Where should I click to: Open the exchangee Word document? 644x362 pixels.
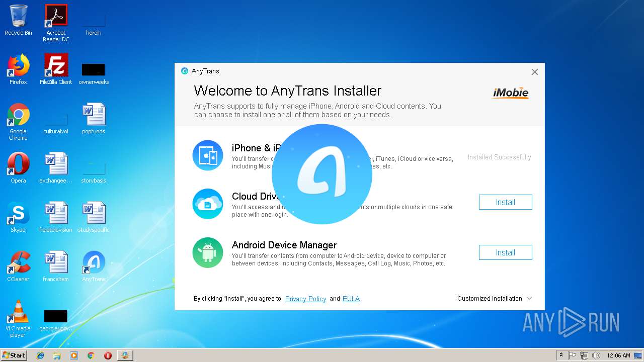click(x=56, y=168)
